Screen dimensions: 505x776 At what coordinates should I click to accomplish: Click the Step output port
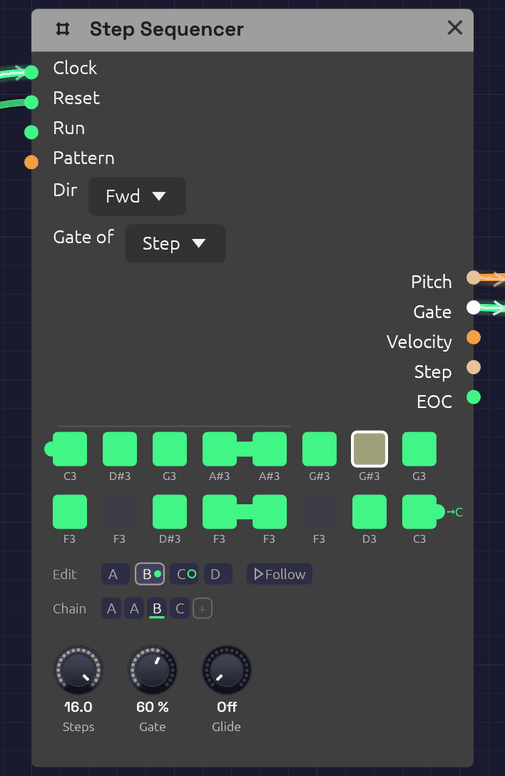pyautogui.click(x=473, y=367)
